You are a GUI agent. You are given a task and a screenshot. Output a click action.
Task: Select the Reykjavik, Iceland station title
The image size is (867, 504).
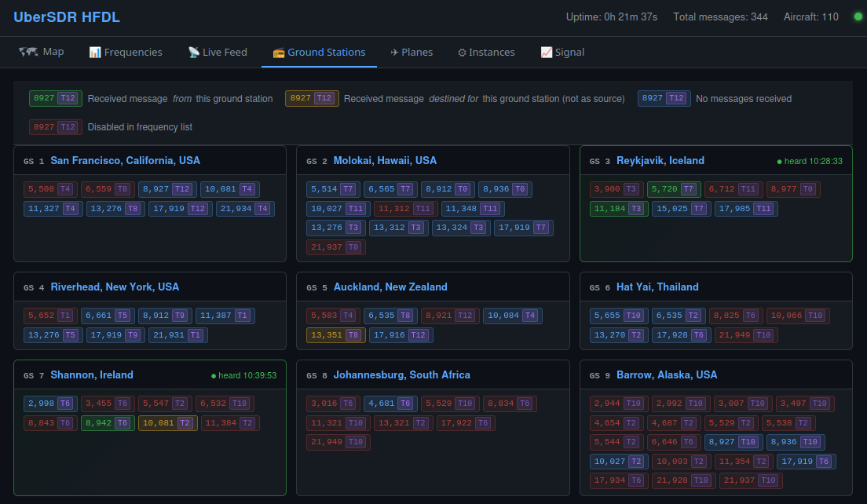[660, 160]
